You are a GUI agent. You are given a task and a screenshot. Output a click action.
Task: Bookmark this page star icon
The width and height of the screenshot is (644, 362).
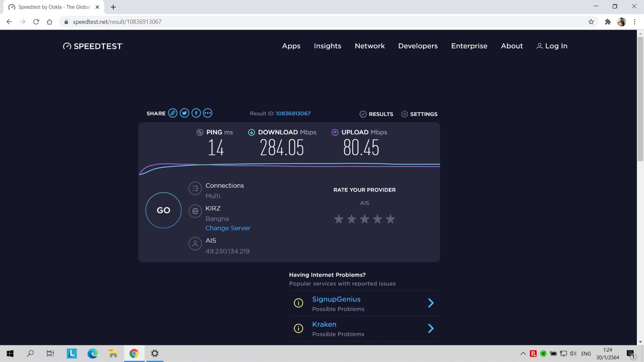point(591,22)
